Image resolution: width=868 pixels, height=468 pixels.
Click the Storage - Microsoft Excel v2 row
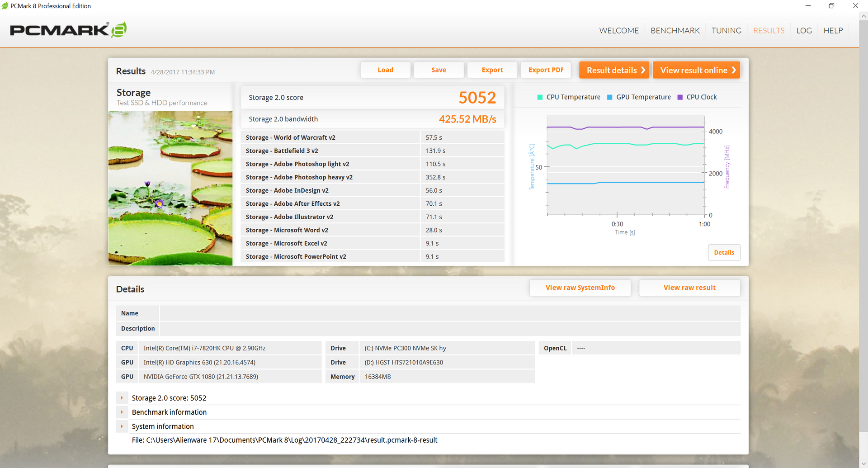click(x=373, y=243)
